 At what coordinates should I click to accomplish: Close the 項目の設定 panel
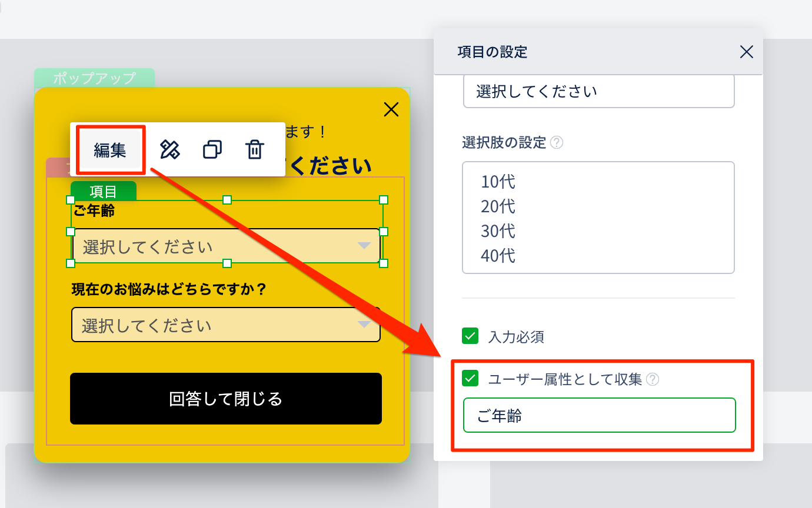click(x=746, y=52)
